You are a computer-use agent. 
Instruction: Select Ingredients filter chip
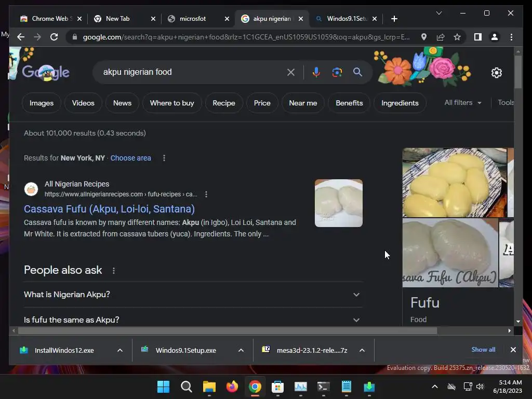(400, 103)
